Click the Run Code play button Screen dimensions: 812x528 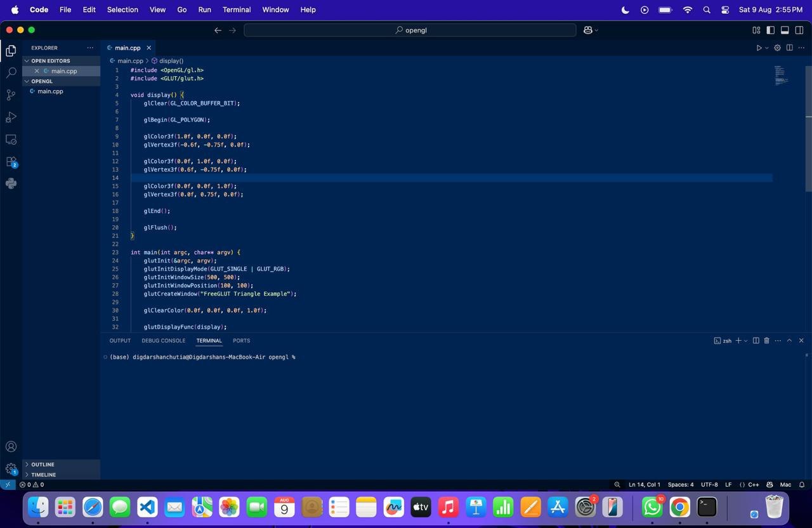click(x=758, y=48)
